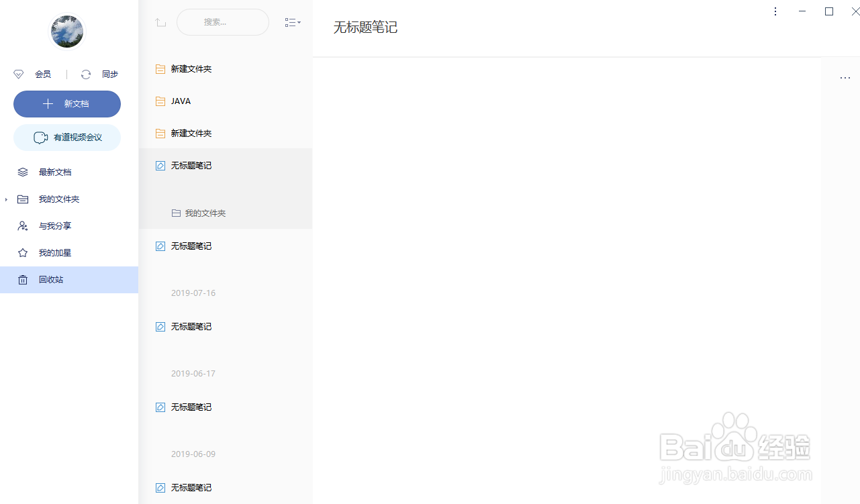Open the note actions ellipsis in editor pane
The width and height of the screenshot is (860, 504).
(845, 78)
